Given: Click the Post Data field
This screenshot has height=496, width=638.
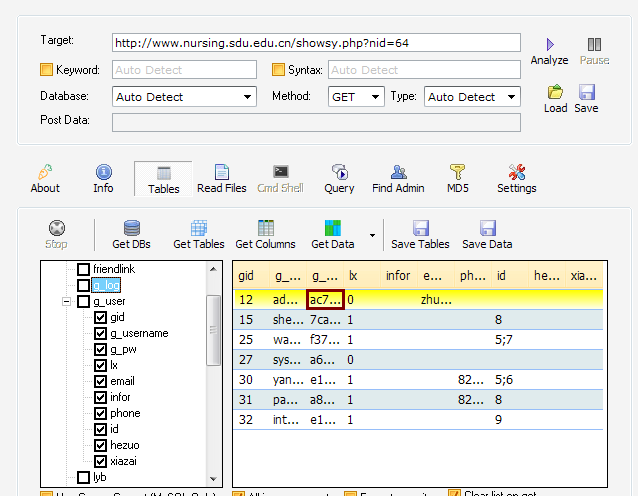Looking at the screenshot, I should tap(316, 122).
